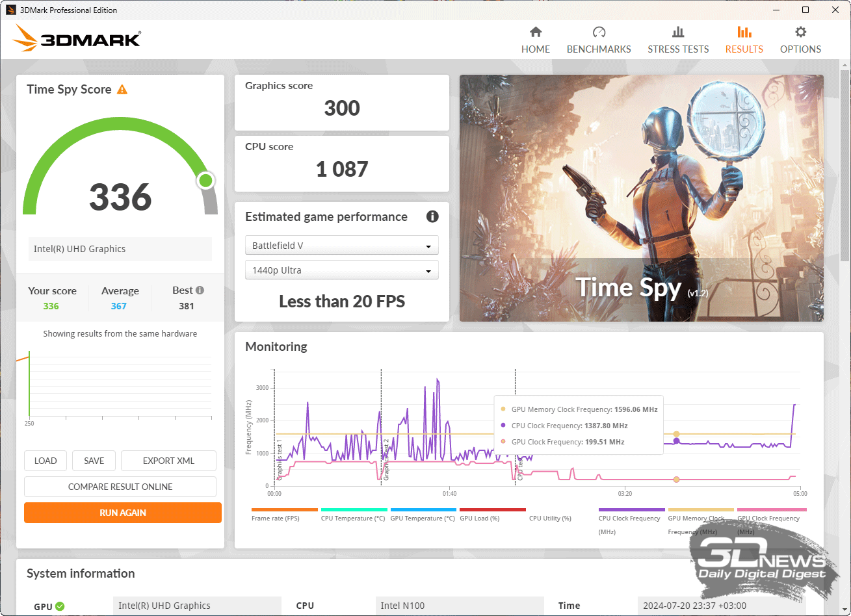Screen dimensions: 851x616
Task: Click the LOAD button
Action: tap(46, 461)
